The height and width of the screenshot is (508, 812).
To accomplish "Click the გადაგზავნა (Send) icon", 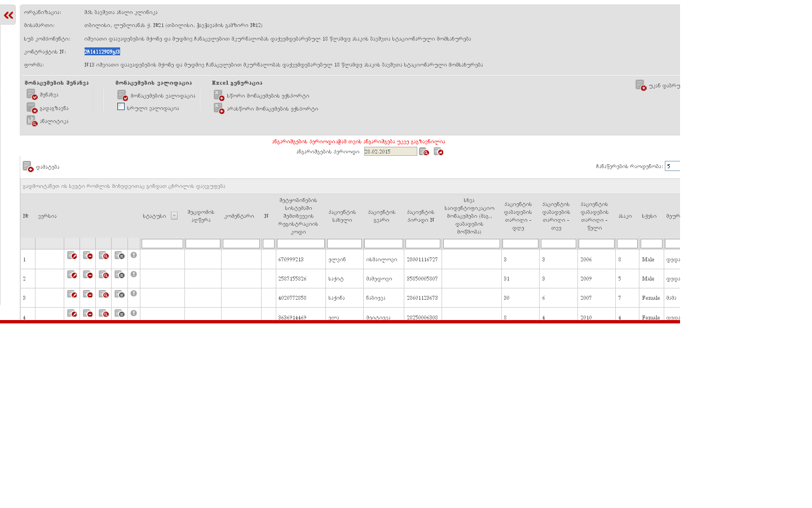I will tap(32, 108).
